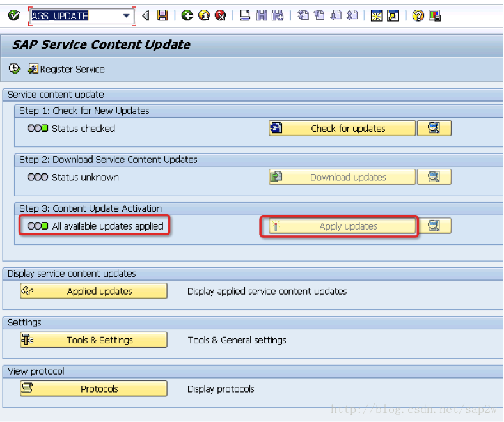The height and width of the screenshot is (422, 504).
Task: Open the log icon next to Download updates
Action: pyautogui.click(x=434, y=177)
